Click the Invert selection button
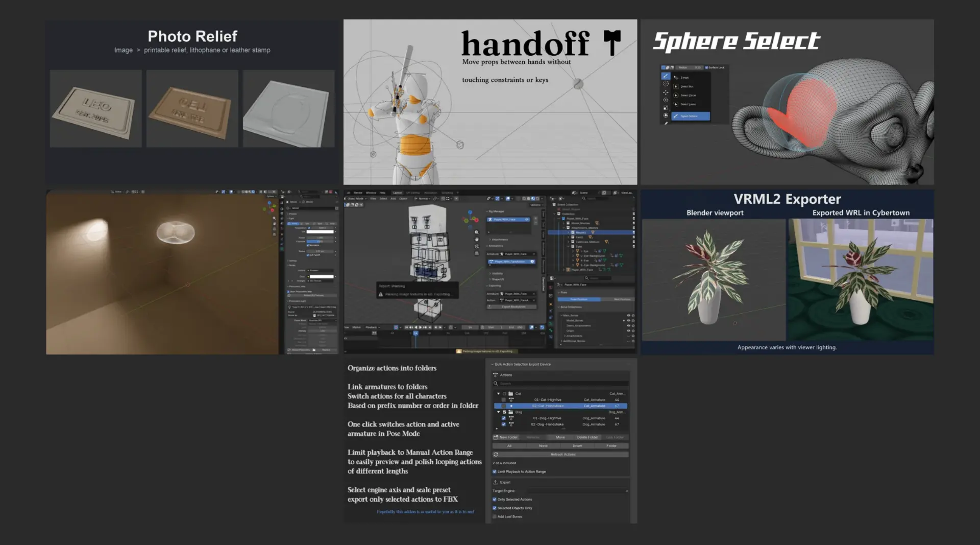The height and width of the screenshot is (545, 980). click(577, 446)
